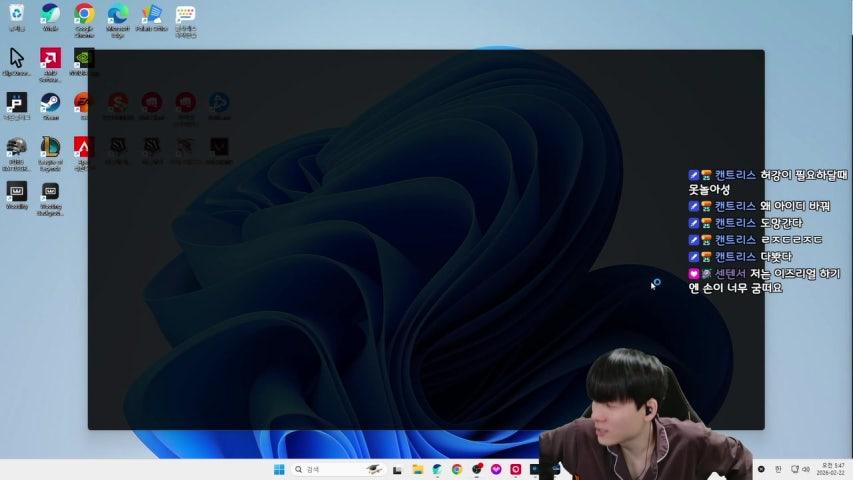Select the red Apex Legends desktop icon

tap(84, 147)
